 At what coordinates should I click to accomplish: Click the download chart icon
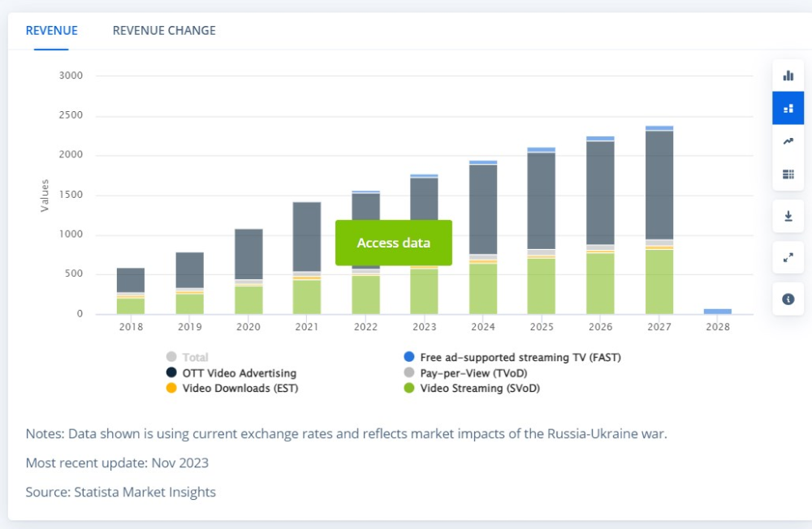tap(788, 216)
